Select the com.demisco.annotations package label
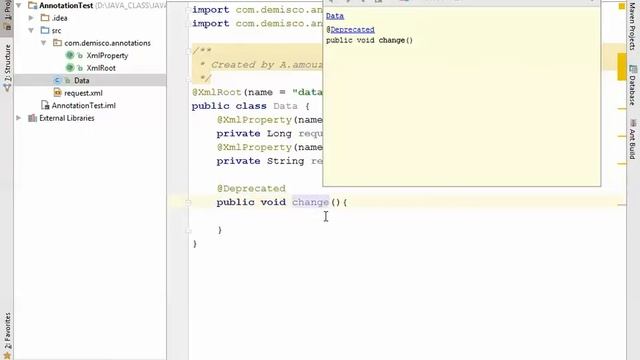This screenshot has height=360, width=640. pos(107,43)
